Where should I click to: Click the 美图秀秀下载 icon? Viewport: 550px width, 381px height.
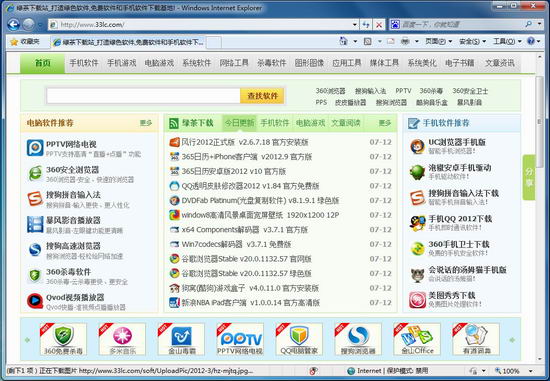click(x=417, y=300)
